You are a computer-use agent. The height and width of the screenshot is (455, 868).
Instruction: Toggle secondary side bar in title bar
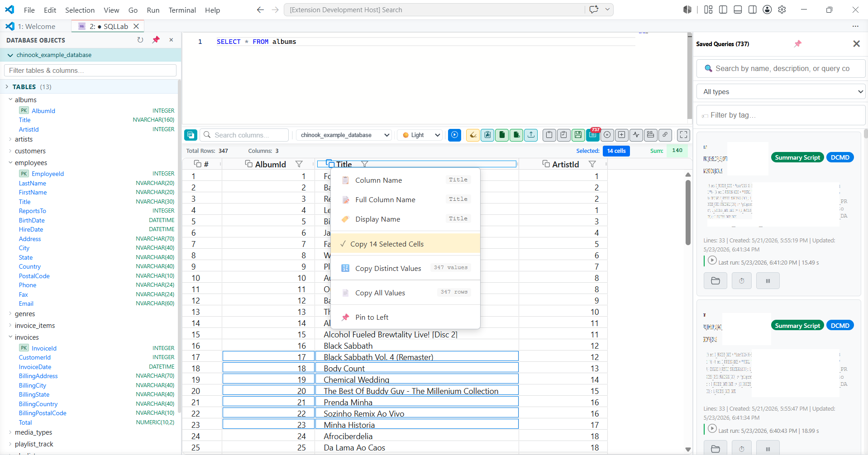pos(753,9)
